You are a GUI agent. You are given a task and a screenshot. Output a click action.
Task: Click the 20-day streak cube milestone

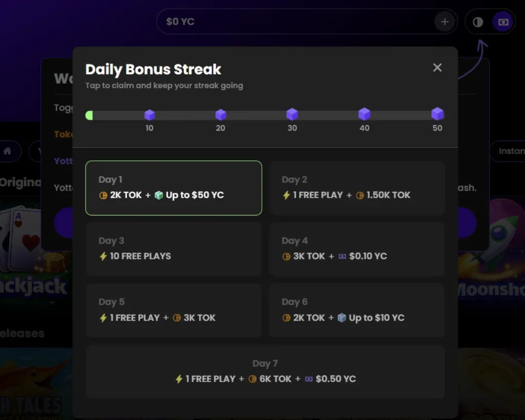(220, 115)
